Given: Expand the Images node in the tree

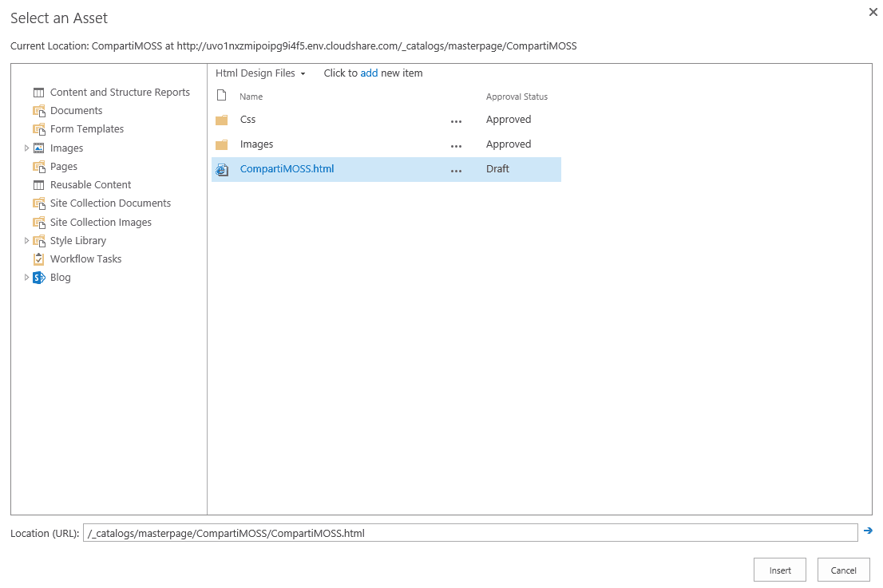Looking at the screenshot, I should click(x=26, y=148).
